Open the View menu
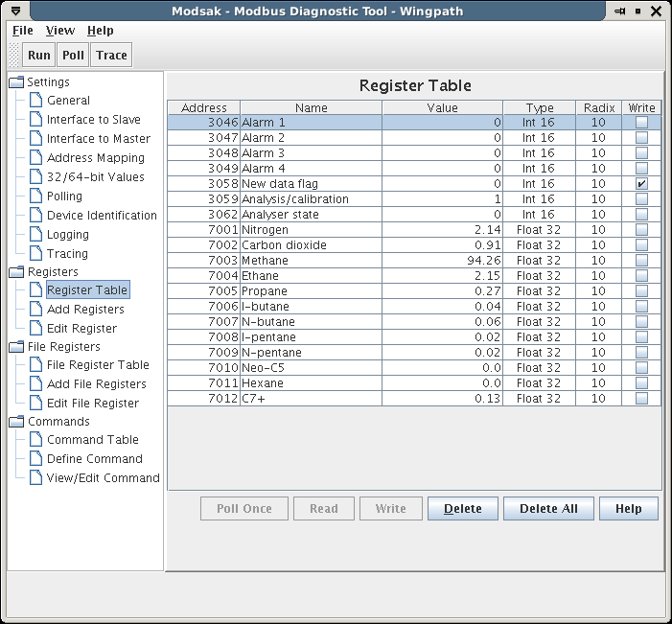This screenshot has width=672, height=624. click(x=60, y=31)
